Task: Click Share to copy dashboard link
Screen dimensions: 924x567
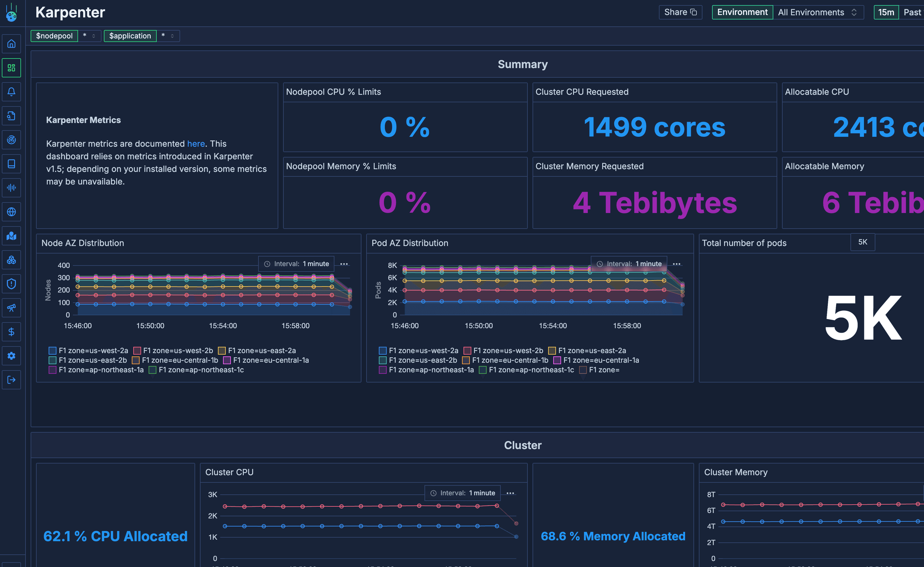Action: tap(681, 12)
